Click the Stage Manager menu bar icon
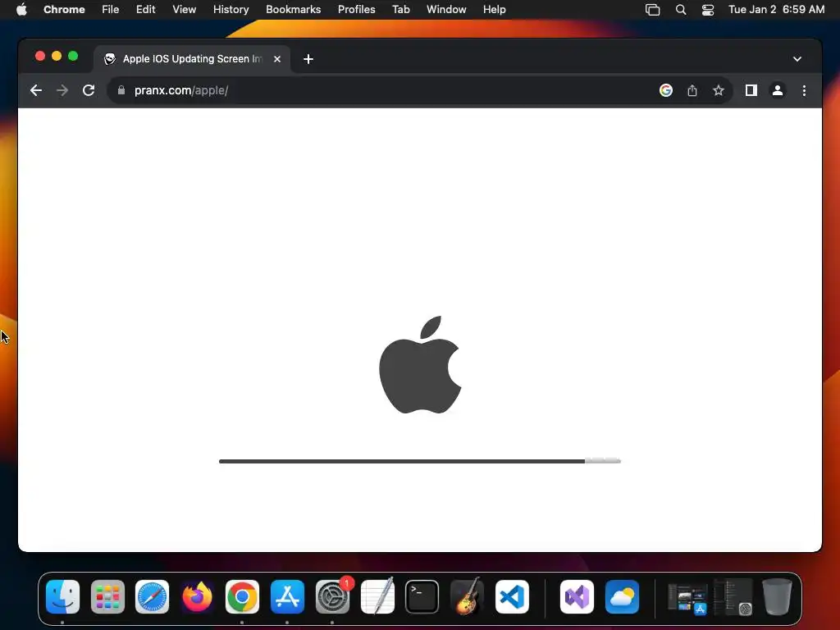The height and width of the screenshot is (630, 840). click(x=652, y=9)
